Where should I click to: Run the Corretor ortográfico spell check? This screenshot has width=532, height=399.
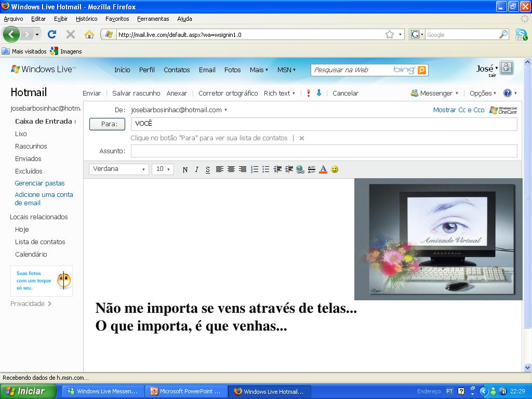pos(228,93)
